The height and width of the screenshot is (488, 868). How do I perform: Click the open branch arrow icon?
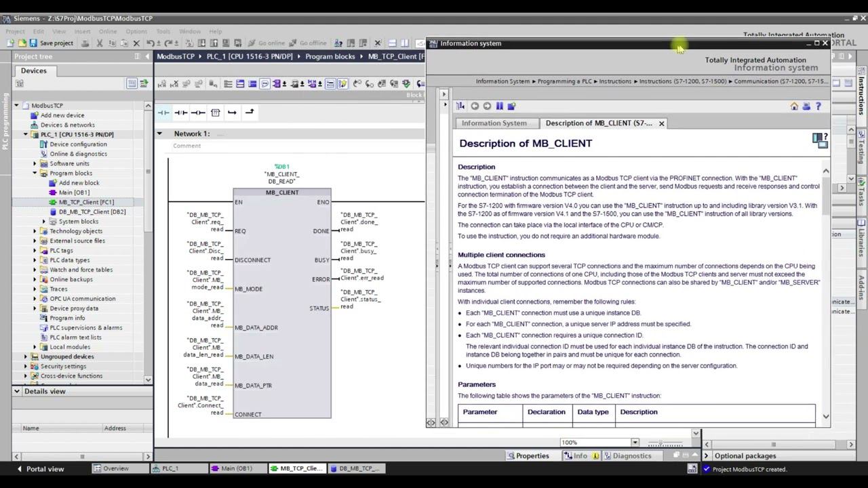(x=232, y=113)
